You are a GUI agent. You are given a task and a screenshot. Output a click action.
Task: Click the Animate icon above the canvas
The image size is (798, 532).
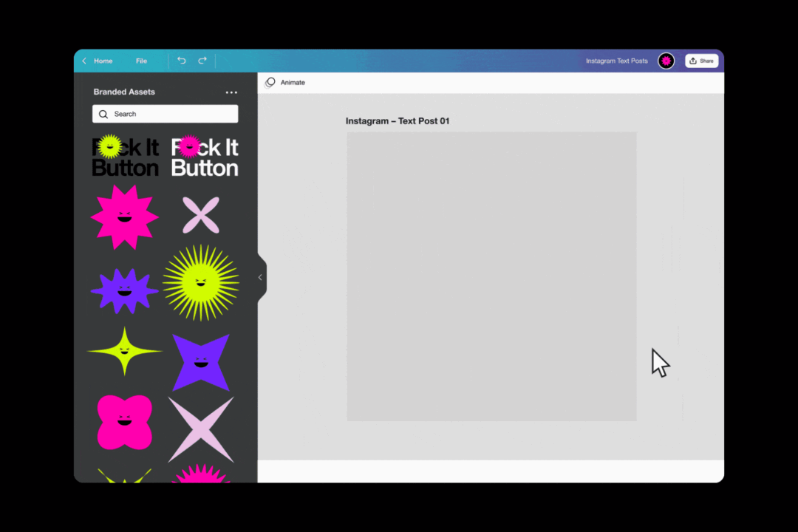point(270,82)
